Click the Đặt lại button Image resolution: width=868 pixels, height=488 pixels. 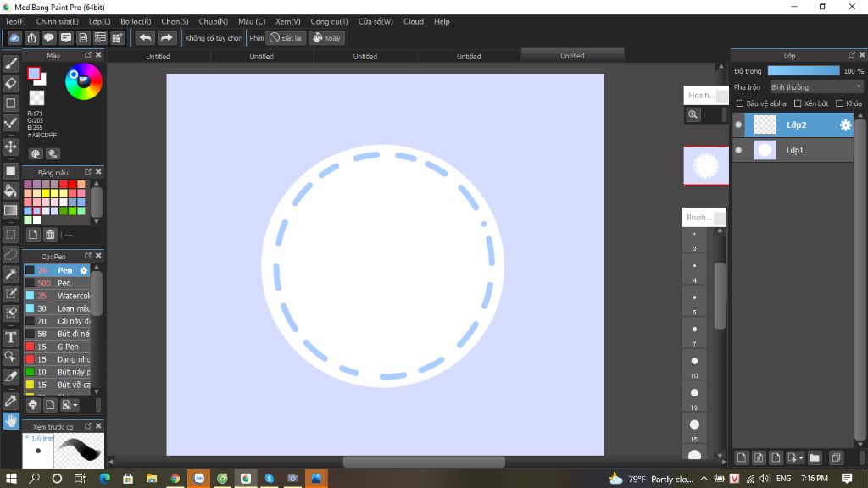[x=287, y=37]
